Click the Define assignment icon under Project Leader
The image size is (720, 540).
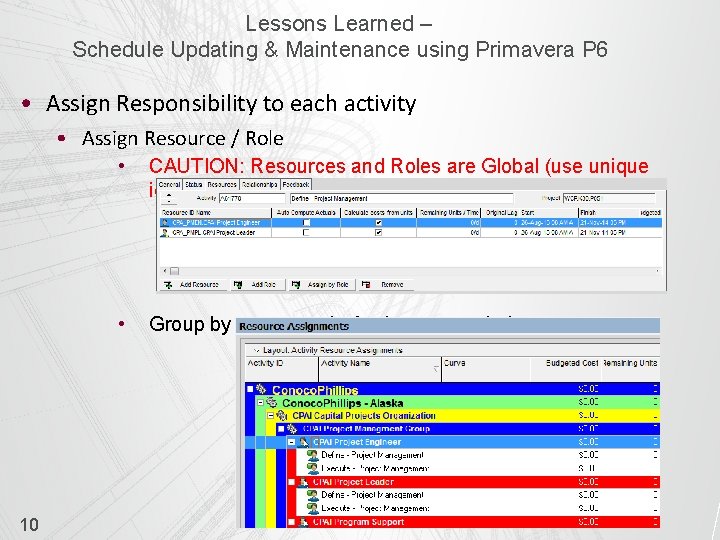313,495
